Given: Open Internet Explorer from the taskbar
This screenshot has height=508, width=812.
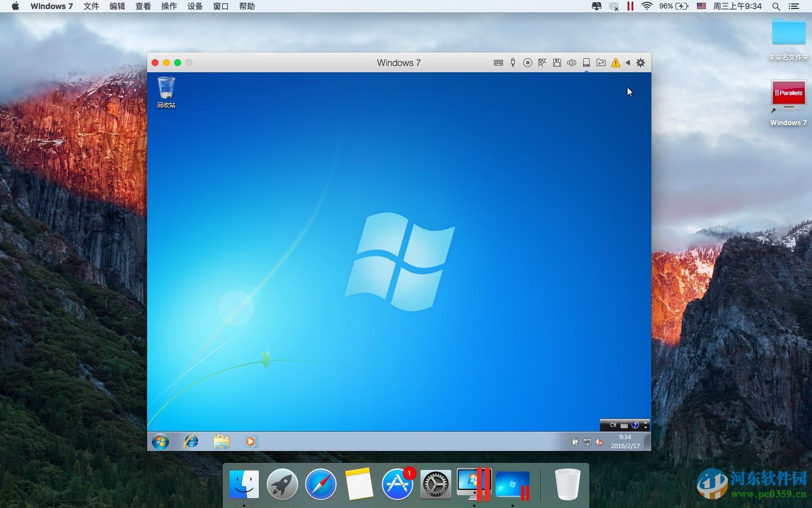Looking at the screenshot, I should pos(191,441).
